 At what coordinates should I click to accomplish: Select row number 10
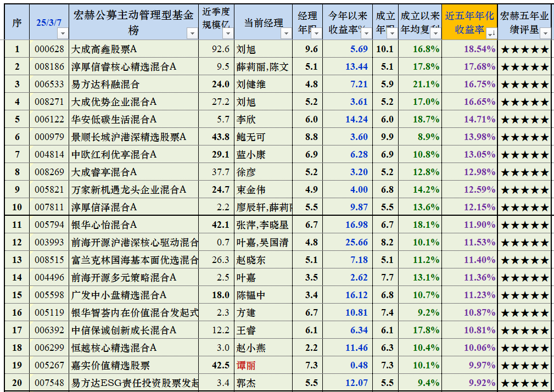coord(17,208)
